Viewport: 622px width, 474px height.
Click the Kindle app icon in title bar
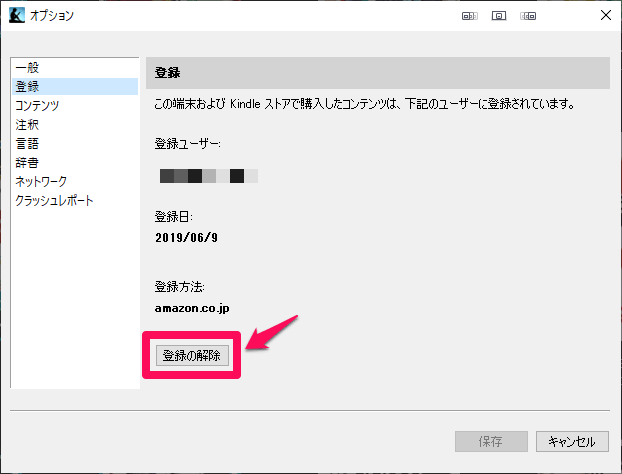[17, 15]
